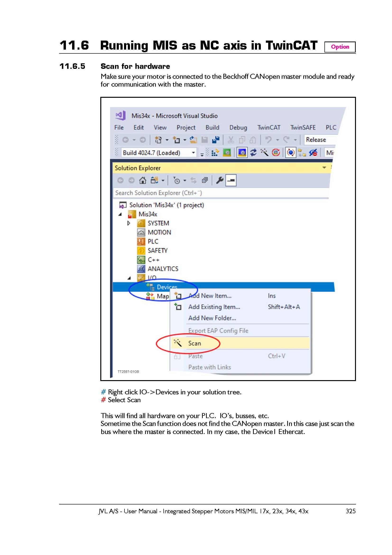Screen dimensions: 392x555
Task: Choose Add New Item... in context menu
Action: 240,296
